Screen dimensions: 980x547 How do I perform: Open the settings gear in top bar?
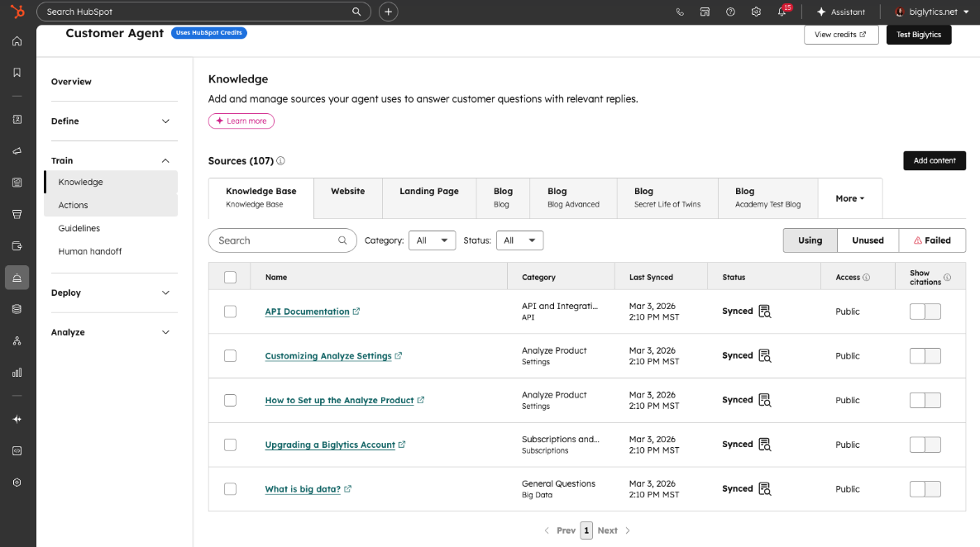click(x=756, y=12)
